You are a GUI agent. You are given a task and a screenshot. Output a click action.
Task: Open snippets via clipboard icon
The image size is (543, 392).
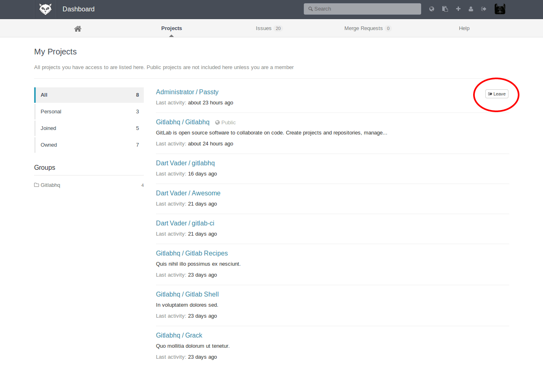(445, 9)
